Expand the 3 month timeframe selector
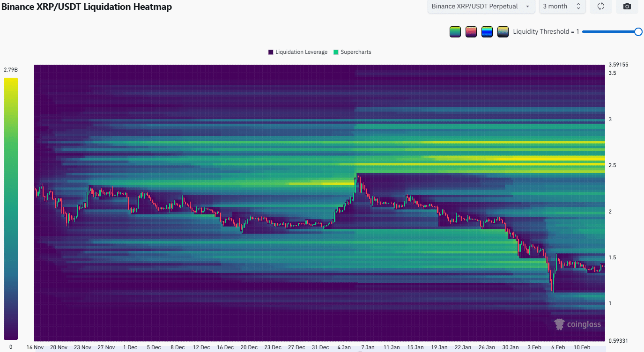 pyautogui.click(x=562, y=7)
